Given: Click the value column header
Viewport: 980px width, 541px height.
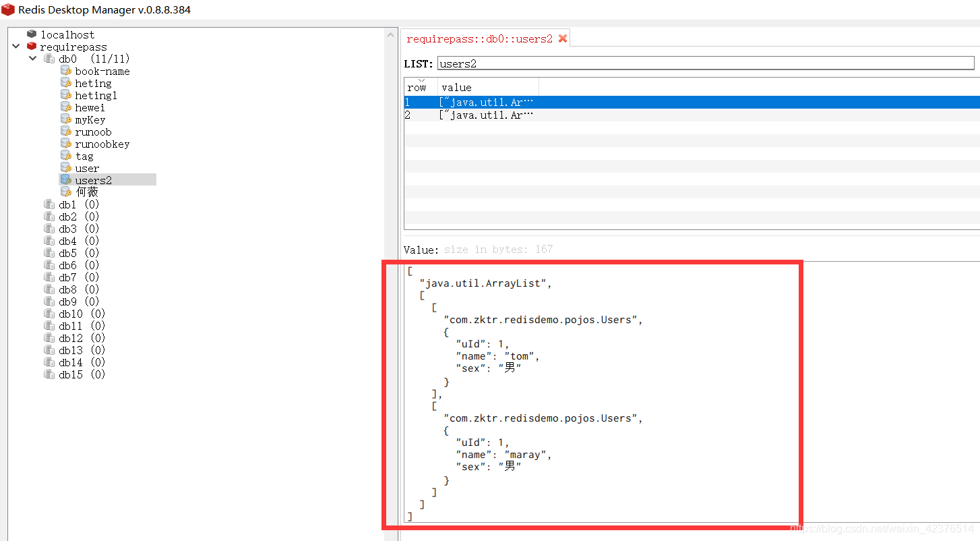Looking at the screenshot, I should [x=488, y=87].
